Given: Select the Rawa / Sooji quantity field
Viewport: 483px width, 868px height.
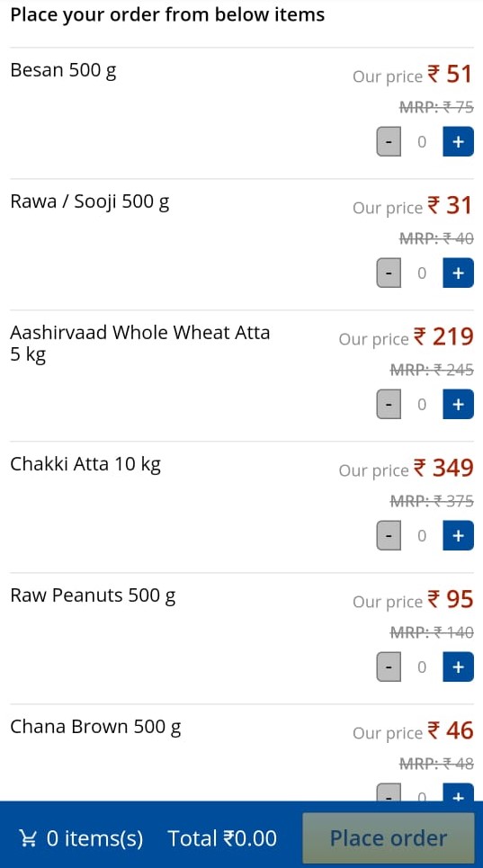Looking at the screenshot, I should tap(422, 273).
